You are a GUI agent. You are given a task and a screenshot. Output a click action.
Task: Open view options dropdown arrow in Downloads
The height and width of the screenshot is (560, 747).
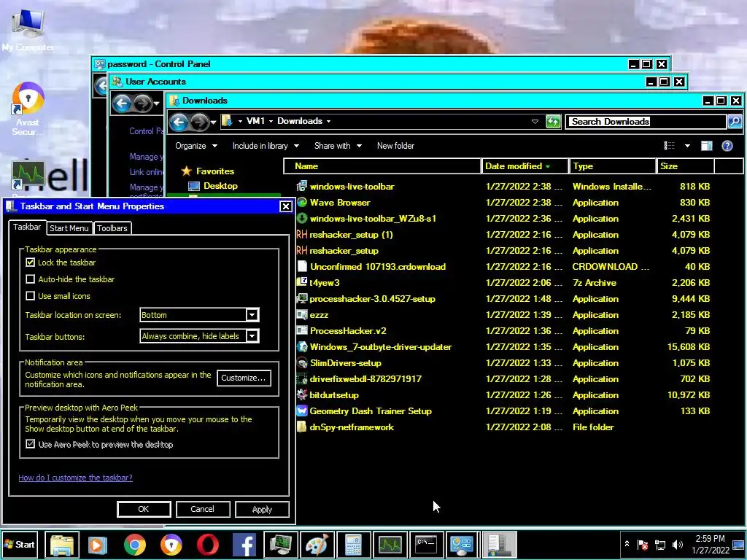687,146
